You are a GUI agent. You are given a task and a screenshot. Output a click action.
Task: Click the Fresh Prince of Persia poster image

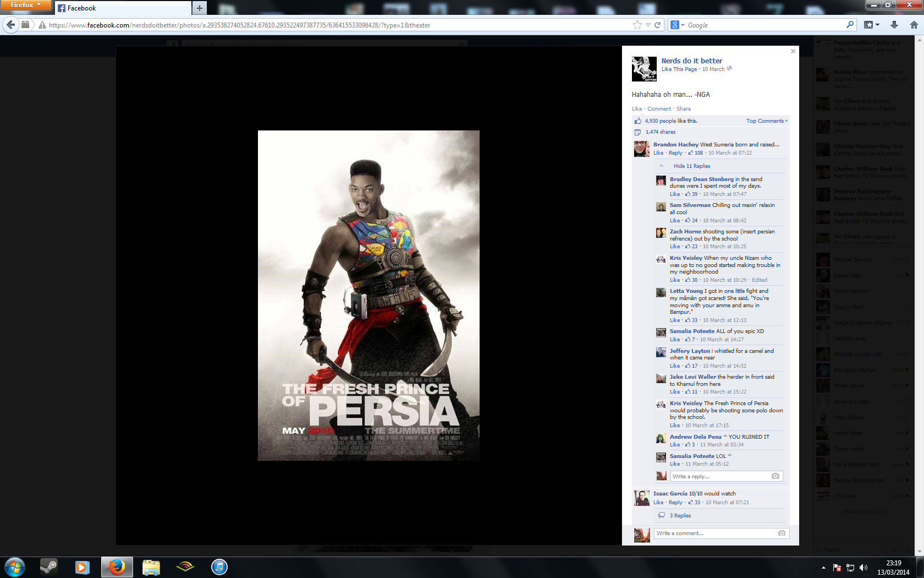tap(369, 296)
